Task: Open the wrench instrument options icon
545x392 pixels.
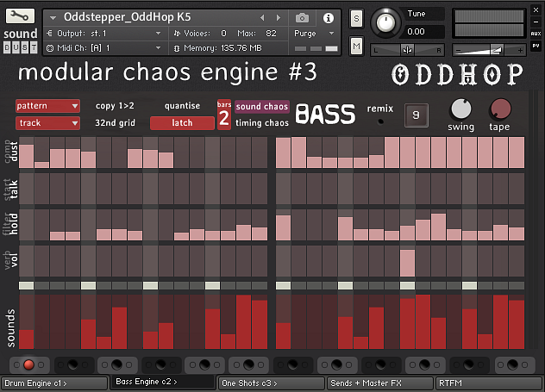Action: click(20, 16)
